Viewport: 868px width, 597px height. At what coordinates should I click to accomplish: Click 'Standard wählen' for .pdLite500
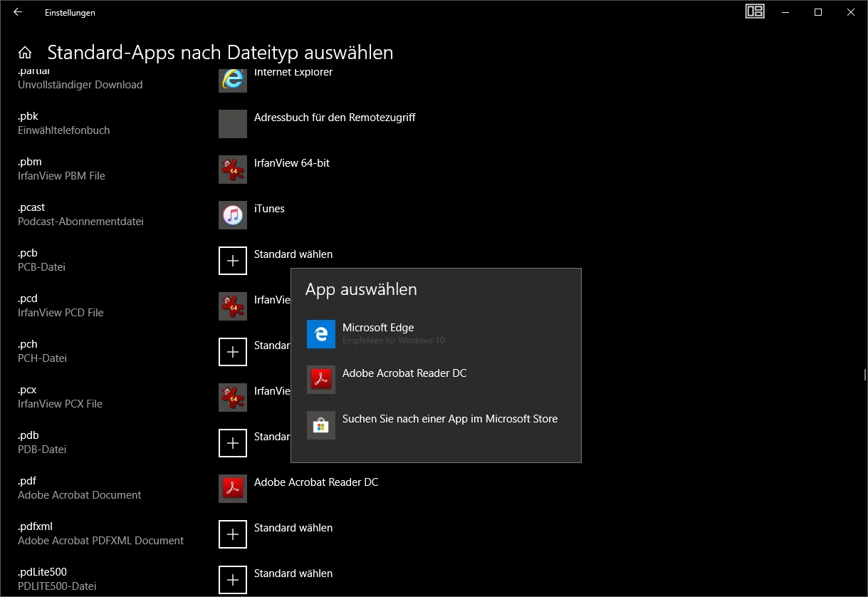click(x=293, y=573)
